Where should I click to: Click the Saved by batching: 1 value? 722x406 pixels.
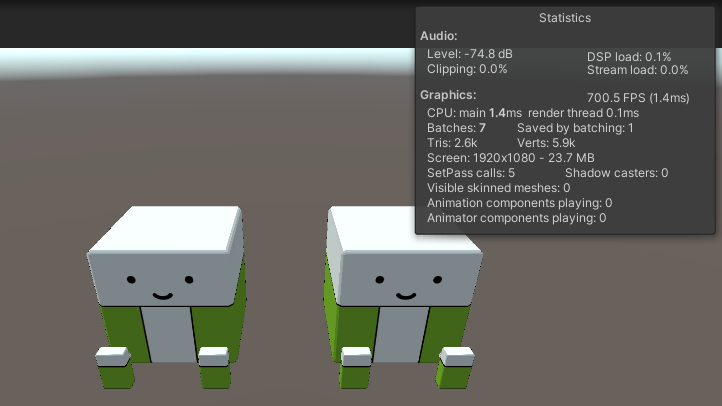tap(575, 128)
